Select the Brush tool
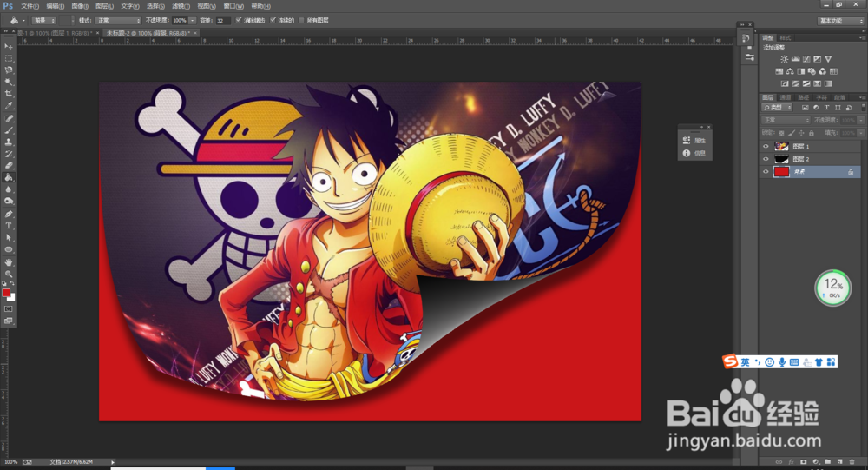 coord(9,130)
